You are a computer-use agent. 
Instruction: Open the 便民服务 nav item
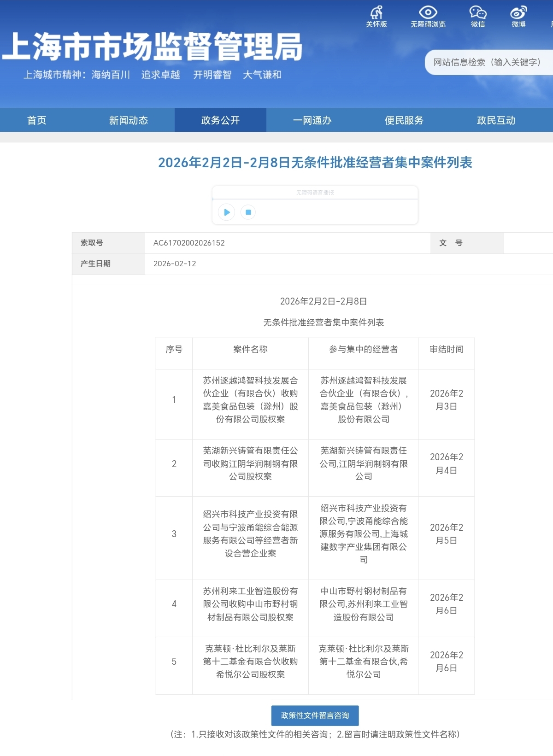click(404, 120)
